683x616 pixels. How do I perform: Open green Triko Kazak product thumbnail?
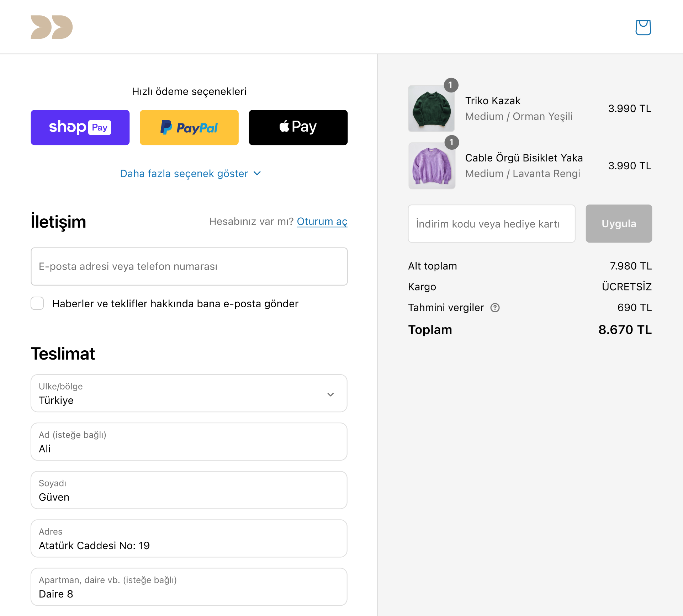click(x=431, y=108)
